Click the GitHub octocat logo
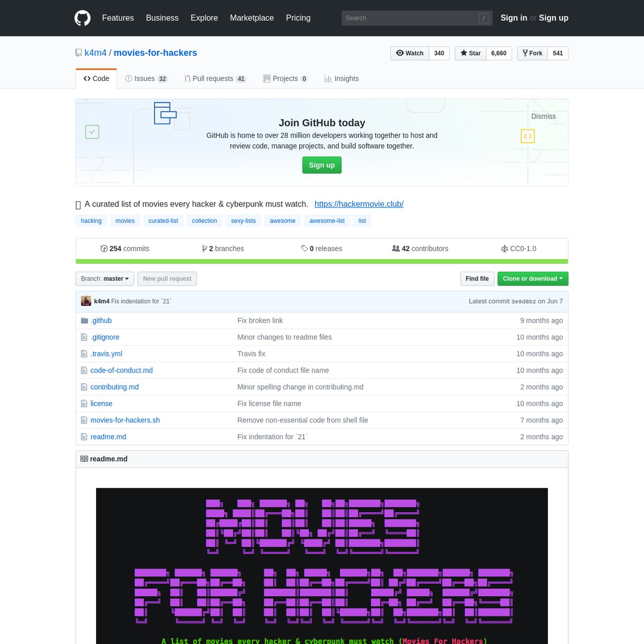Viewport: 644px width, 644px height. 82,18
